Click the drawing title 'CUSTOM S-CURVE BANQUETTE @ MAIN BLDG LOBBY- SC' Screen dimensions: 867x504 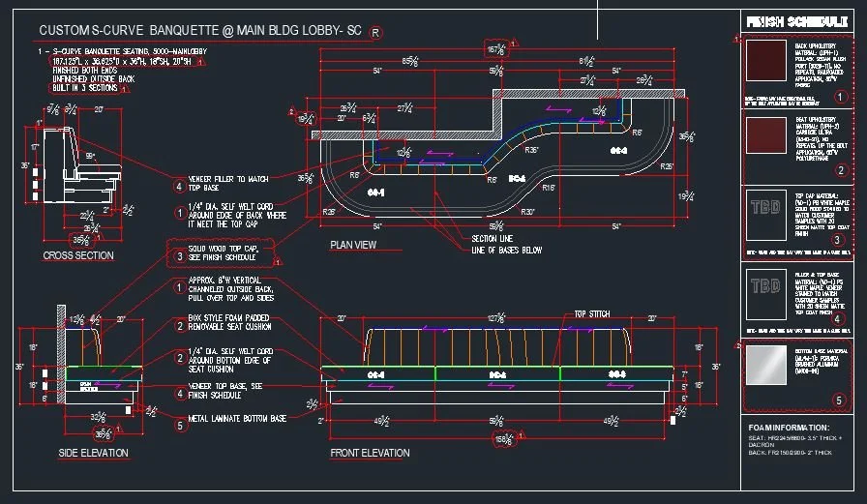click(200, 30)
